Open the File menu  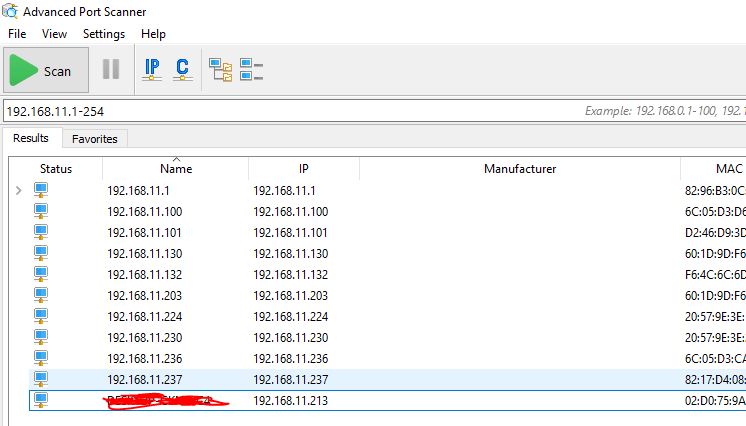click(17, 34)
